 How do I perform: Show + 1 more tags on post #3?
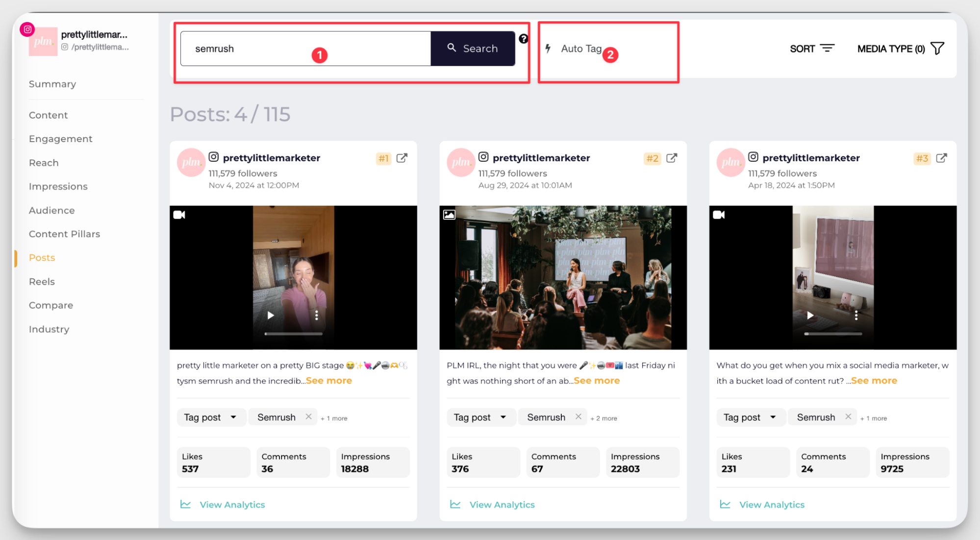click(873, 418)
